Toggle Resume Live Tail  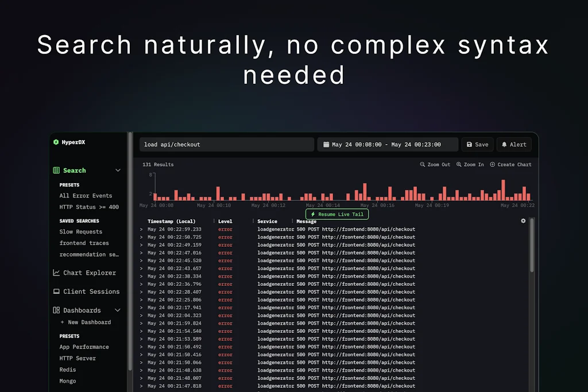tap(336, 214)
